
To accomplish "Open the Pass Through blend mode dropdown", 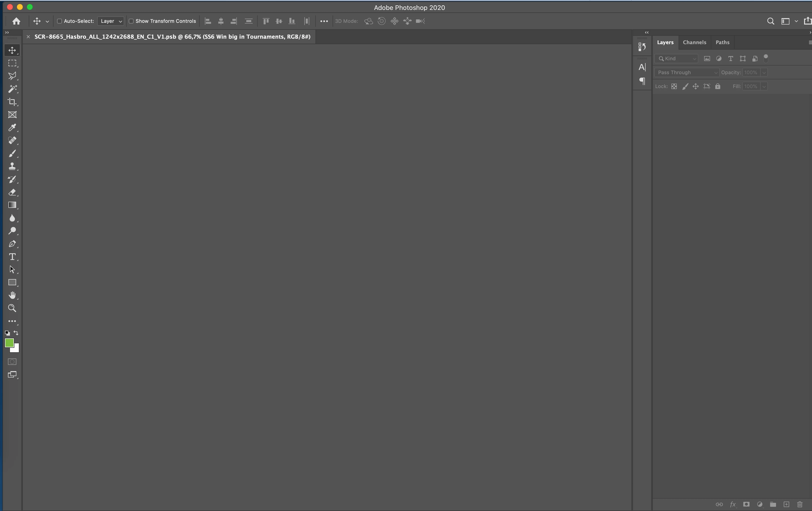I will coord(687,72).
